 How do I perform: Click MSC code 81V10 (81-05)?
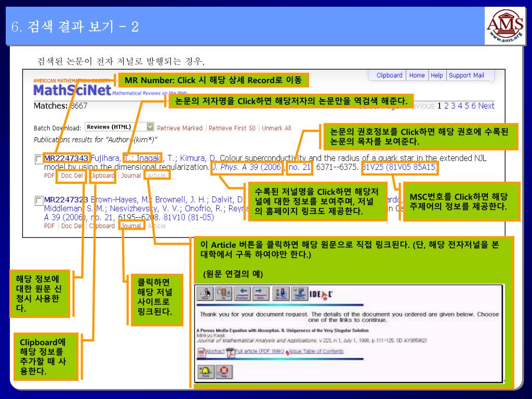(189, 217)
